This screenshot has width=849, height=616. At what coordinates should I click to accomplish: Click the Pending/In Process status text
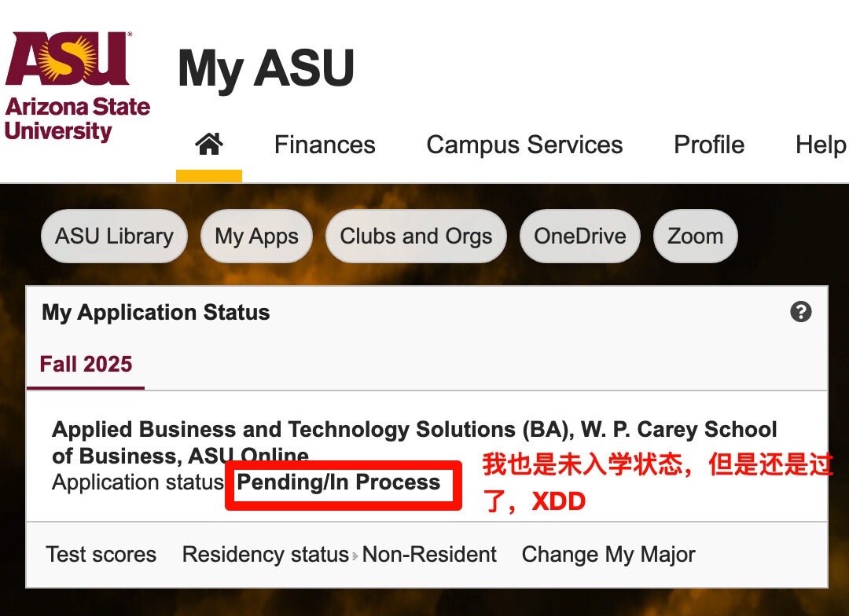(339, 482)
